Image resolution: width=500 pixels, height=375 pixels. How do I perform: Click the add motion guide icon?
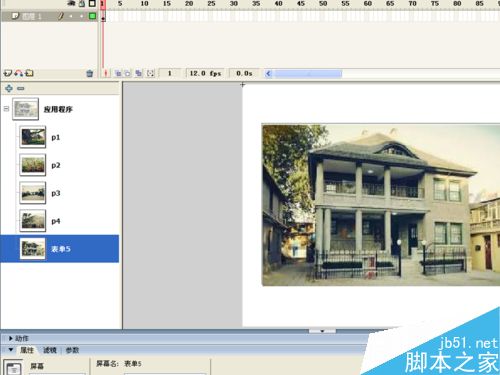[19, 73]
